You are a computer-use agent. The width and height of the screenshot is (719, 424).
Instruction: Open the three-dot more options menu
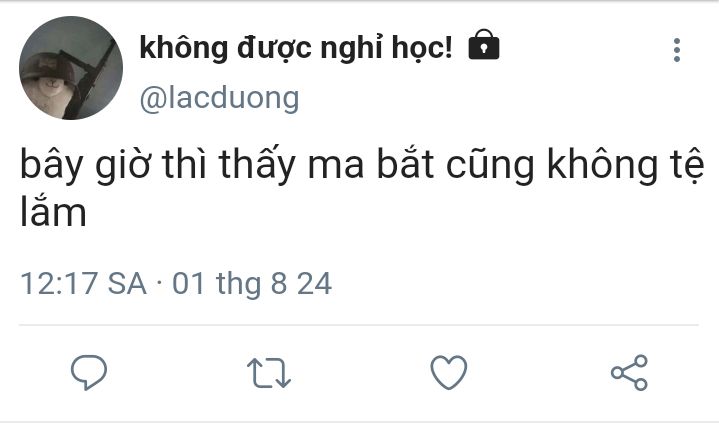click(x=677, y=50)
